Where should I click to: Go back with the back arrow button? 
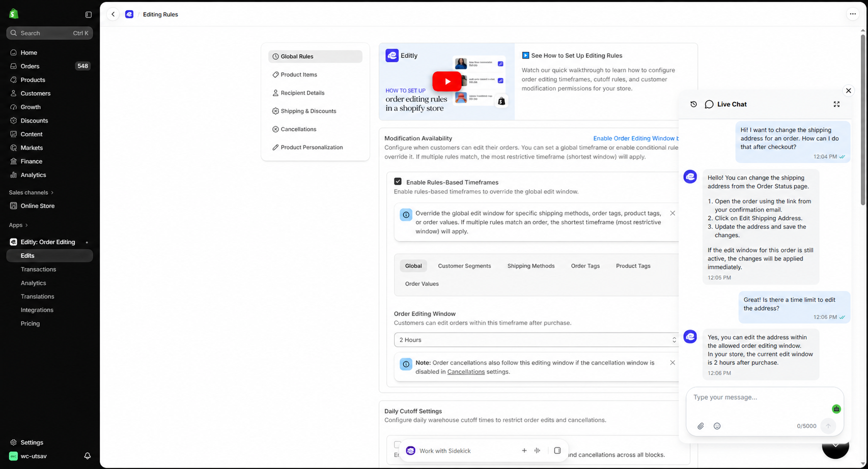[x=113, y=14]
